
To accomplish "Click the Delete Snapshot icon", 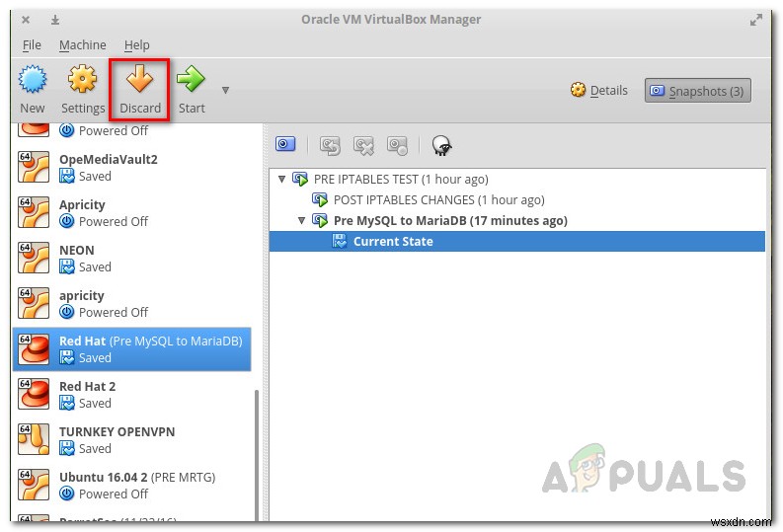I will (363, 146).
